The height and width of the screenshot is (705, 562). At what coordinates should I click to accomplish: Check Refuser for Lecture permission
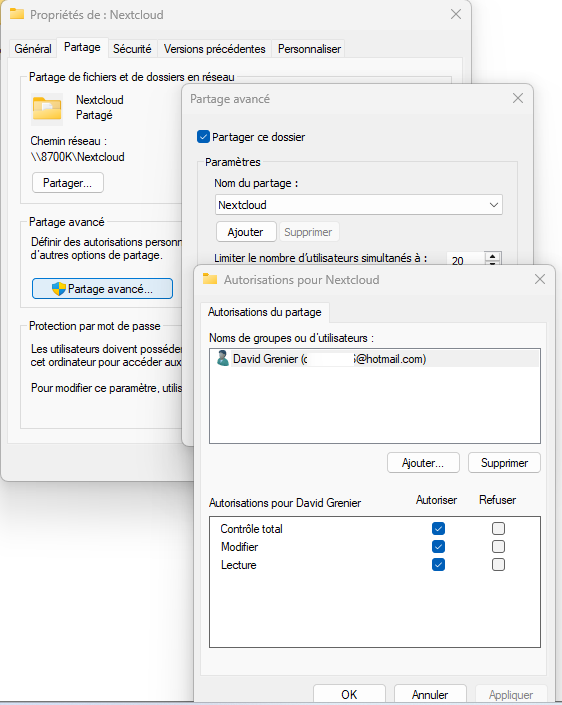pos(498,564)
